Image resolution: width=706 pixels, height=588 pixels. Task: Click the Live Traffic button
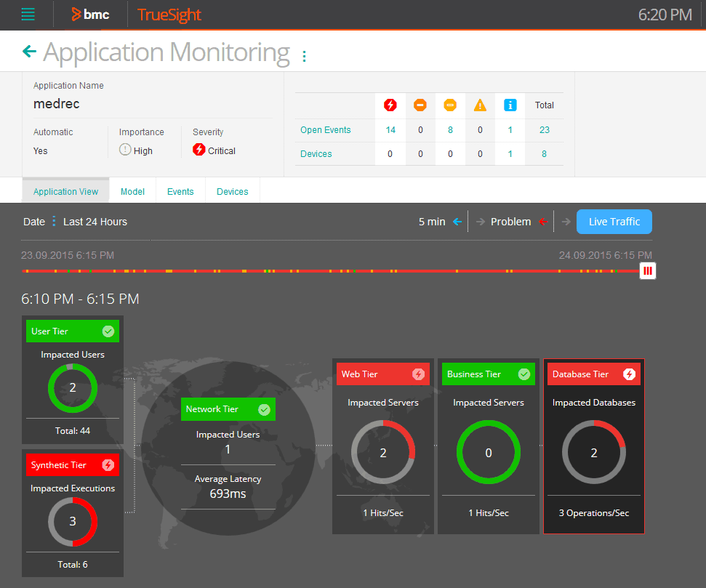pos(614,222)
